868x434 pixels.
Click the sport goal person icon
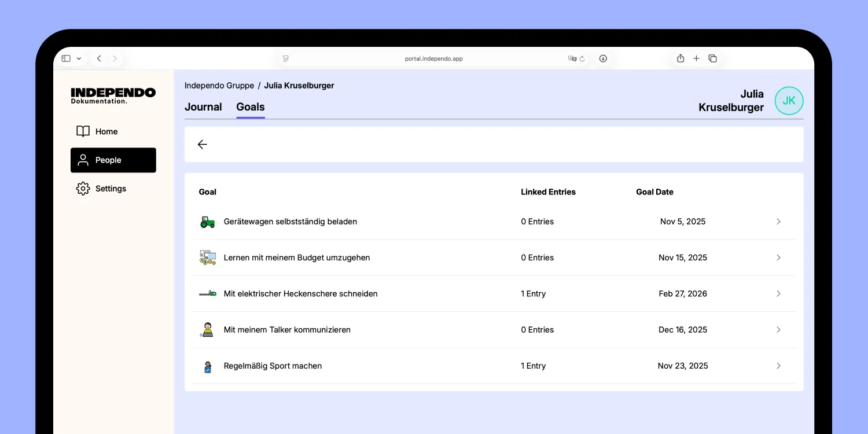[207, 366]
